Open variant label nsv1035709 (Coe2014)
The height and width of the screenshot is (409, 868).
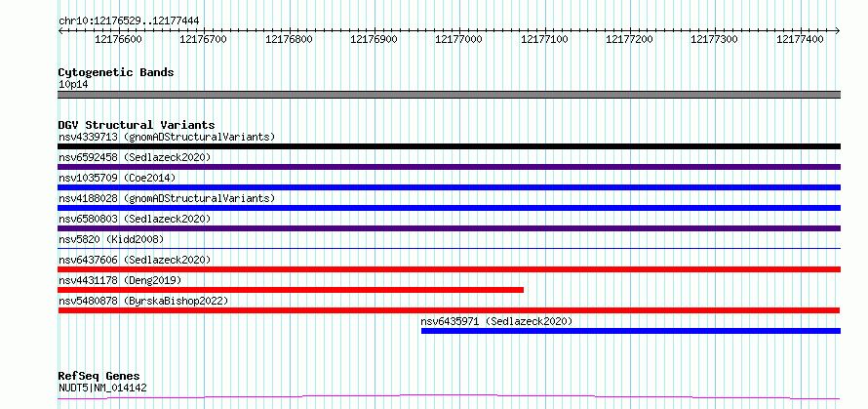pyautogui.click(x=117, y=178)
